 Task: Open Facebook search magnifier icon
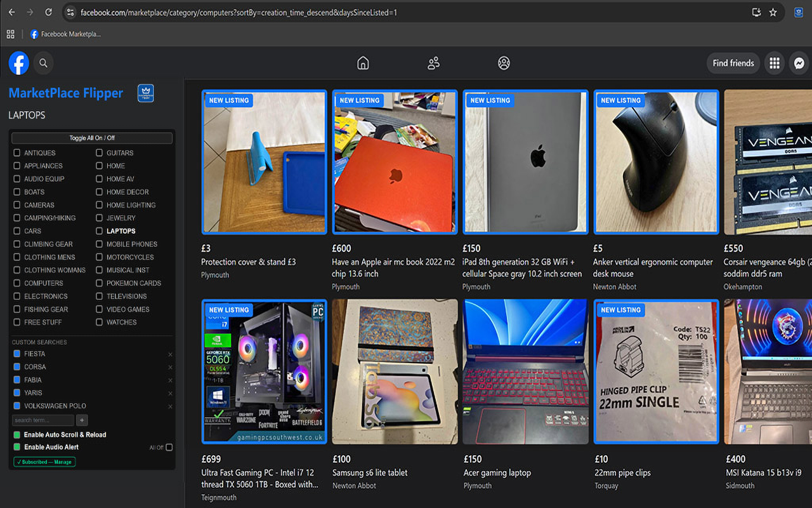tap(43, 63)
